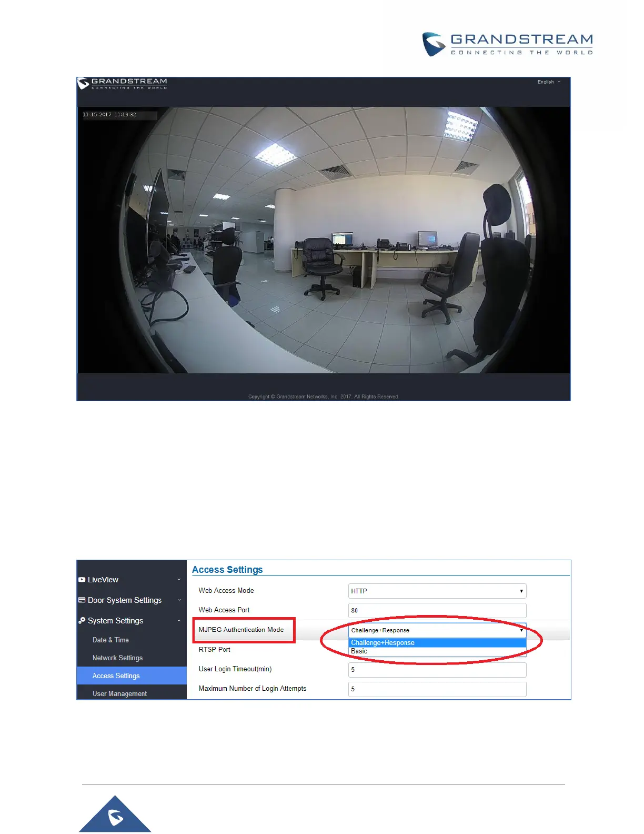Click the Web Access Port field
The width and height of the screenshot is (644, 834).
click(x=437, y=610)
